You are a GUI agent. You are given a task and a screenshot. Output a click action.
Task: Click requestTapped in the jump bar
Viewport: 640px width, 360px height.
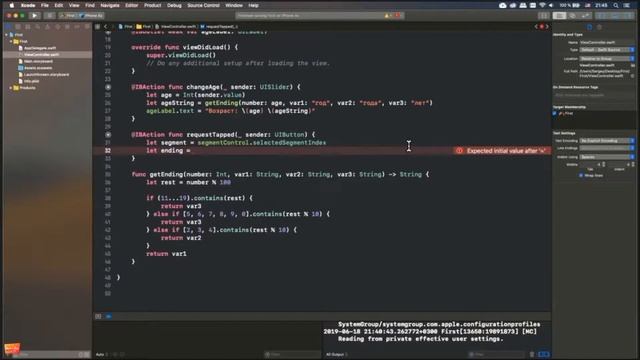(x=220, y=27)
